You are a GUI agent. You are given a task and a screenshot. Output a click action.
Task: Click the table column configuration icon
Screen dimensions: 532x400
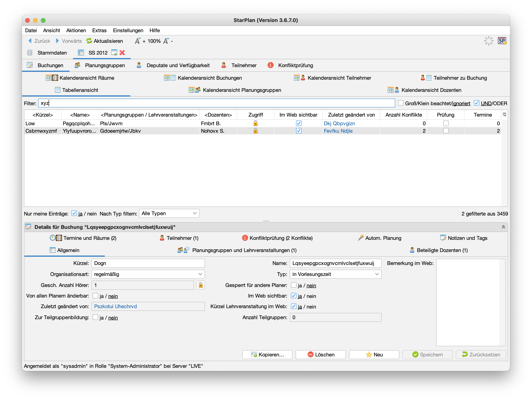pyautogui.click(x=505, y=115)
